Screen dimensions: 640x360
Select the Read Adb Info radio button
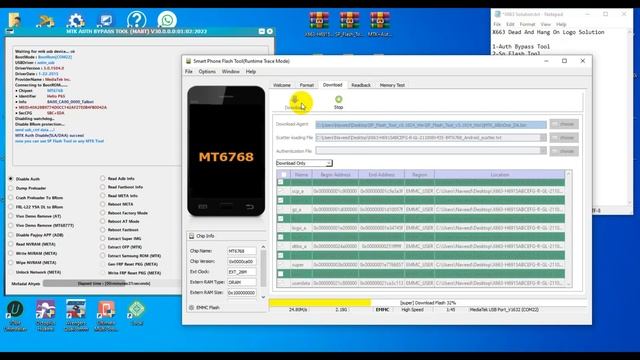click(102, 178)
